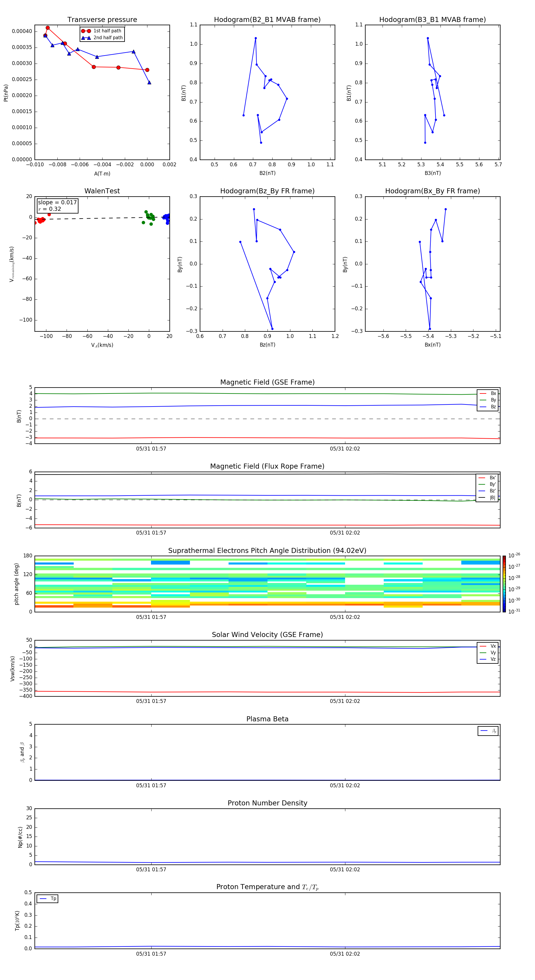Click '05/31 02:02' tick under Proton Temperature plot
Screen dimensions: 535x980
[345, 954]
